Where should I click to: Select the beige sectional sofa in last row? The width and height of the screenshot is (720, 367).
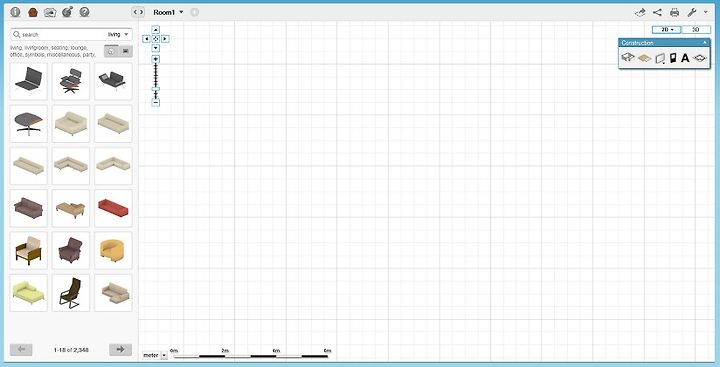[x=113, y=293]
